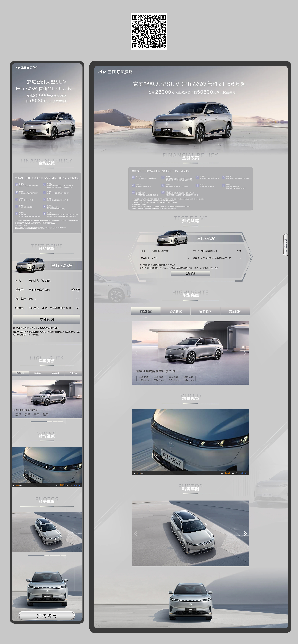Click 预约试驾 bottom button in mobile view

47,615
